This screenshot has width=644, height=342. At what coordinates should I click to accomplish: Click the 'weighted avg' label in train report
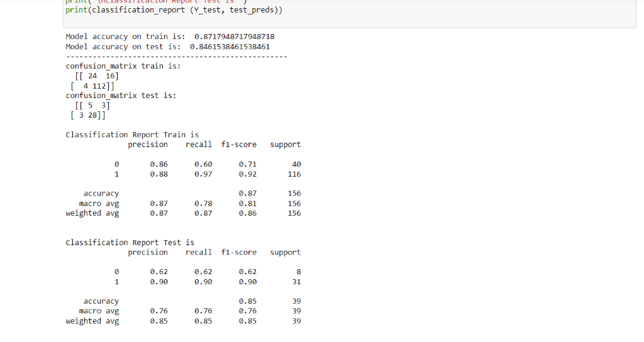pyautogui.click(x=92, y=213)
